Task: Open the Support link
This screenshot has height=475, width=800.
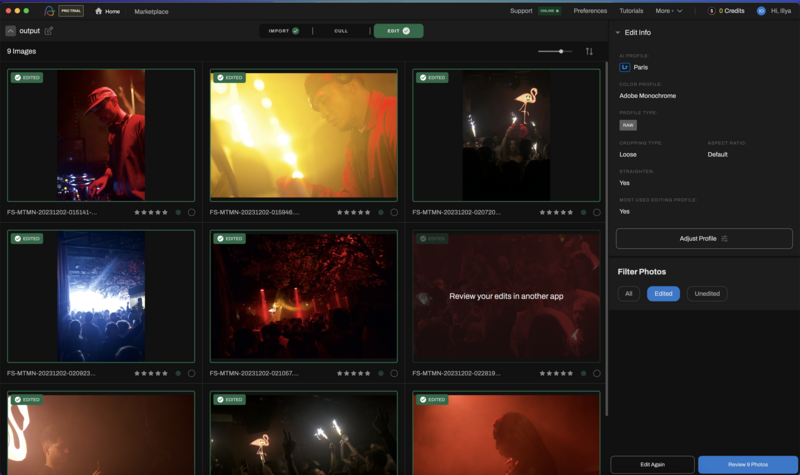Action: click(x=521, y=11)
